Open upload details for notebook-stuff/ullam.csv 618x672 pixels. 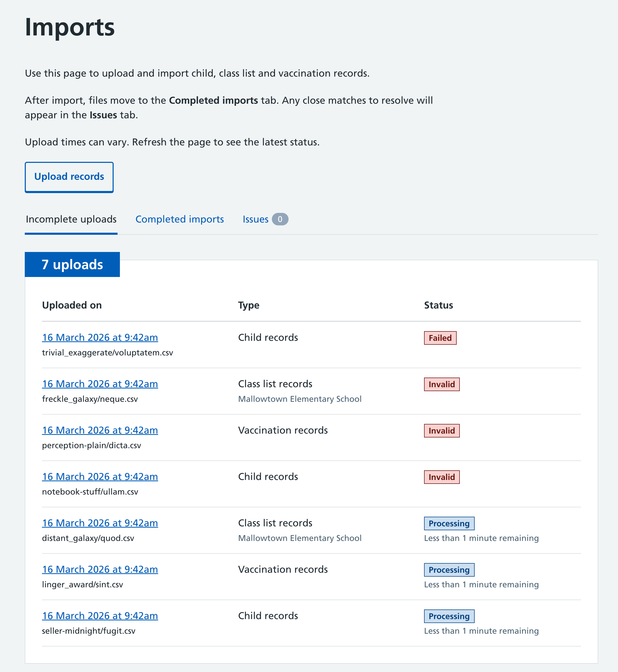point(100,476)
